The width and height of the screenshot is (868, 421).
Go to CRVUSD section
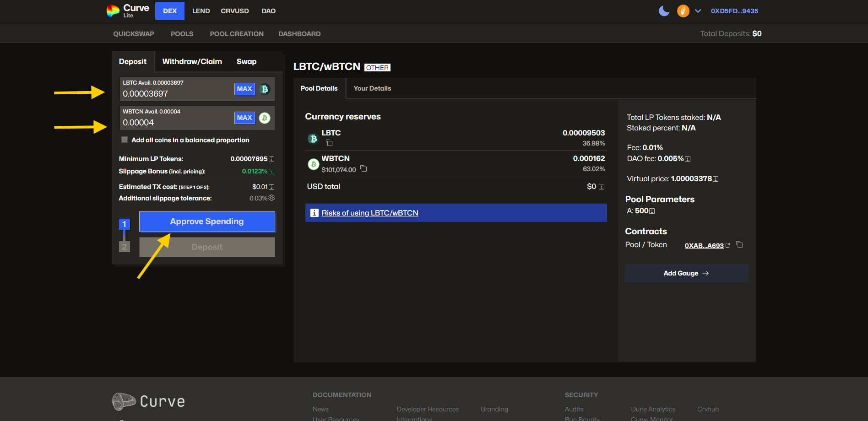pyautogui.click(x=235, y=11)
